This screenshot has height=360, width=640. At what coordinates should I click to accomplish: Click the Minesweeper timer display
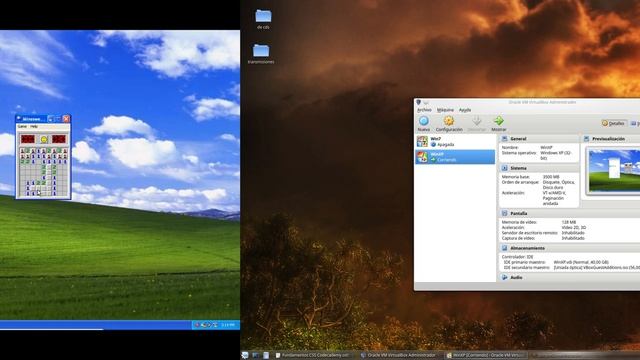59,139
